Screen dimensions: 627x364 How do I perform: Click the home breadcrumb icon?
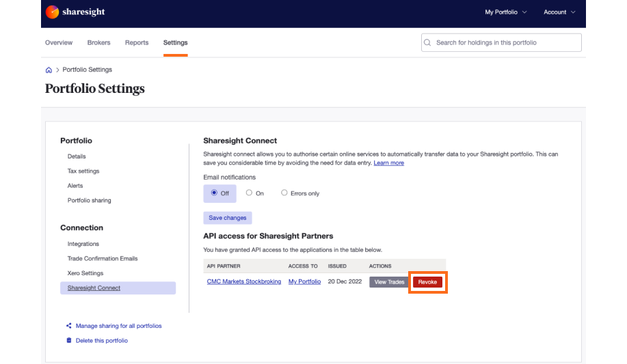click(x=49, y=70)
